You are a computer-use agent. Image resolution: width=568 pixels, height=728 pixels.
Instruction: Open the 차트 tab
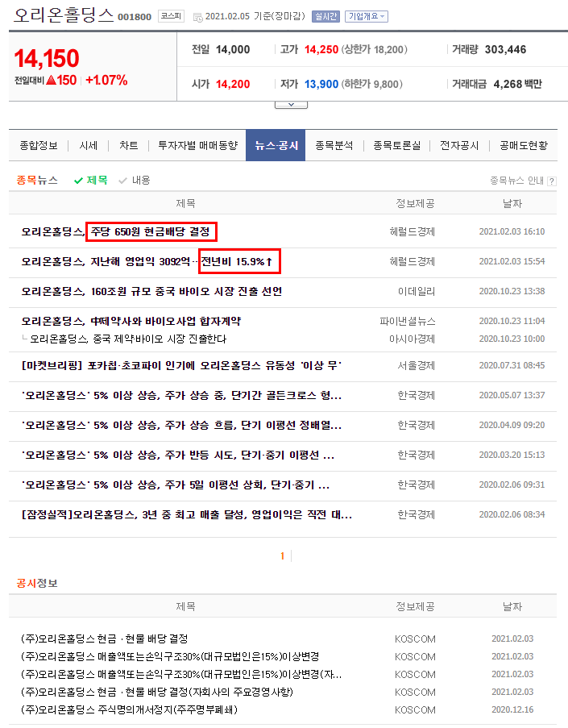pos(129,146)
